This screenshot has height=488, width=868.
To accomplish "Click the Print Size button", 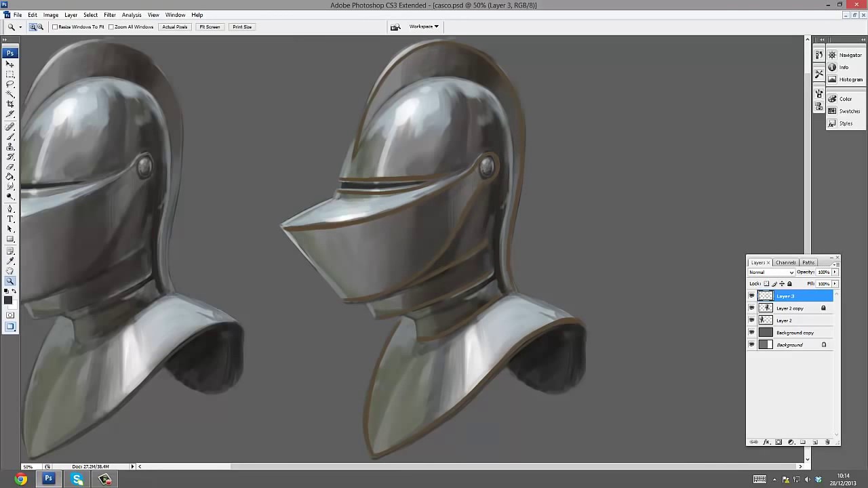I will coord(242,26).
